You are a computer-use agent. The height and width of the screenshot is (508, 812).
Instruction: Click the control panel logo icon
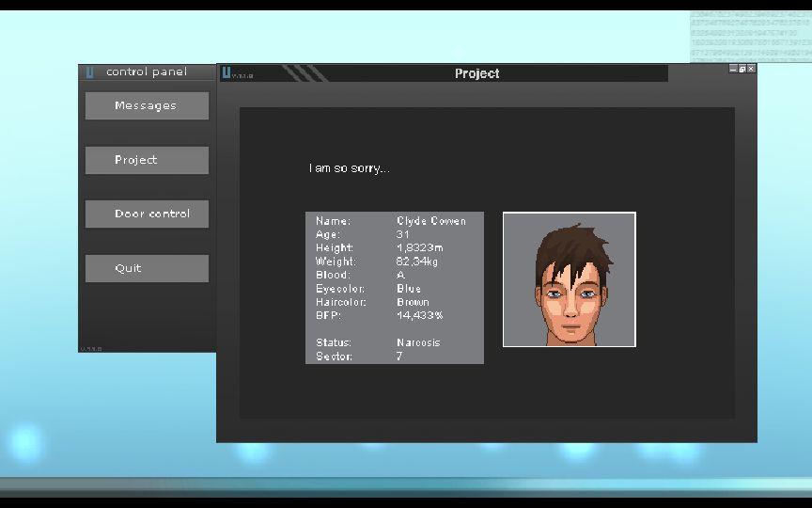click(90, 71)
